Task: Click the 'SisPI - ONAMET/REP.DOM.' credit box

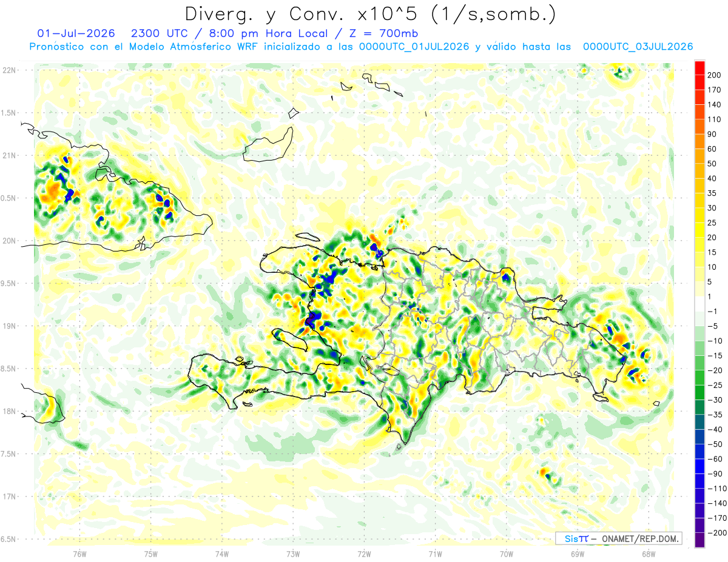Action: (x=618, y=538)
